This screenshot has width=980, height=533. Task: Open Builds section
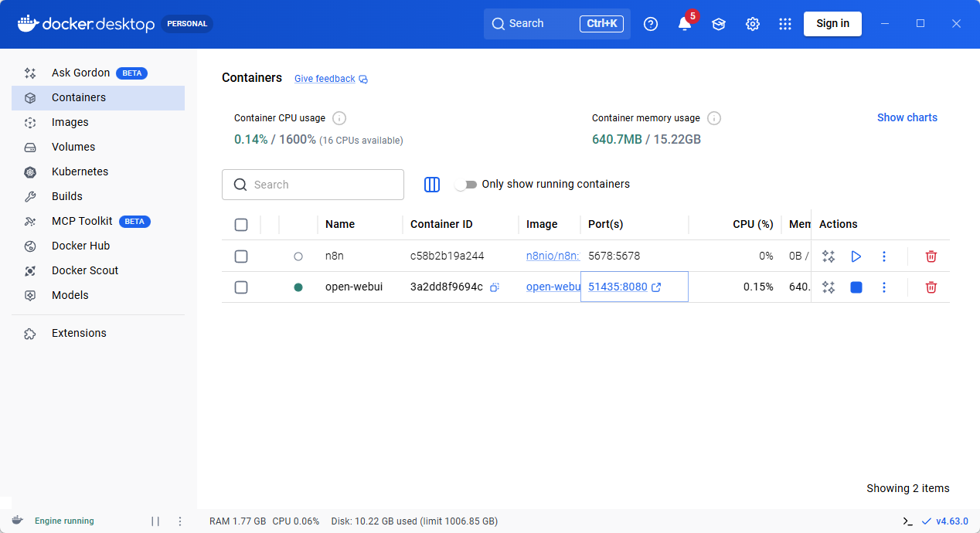pos(98,197)
